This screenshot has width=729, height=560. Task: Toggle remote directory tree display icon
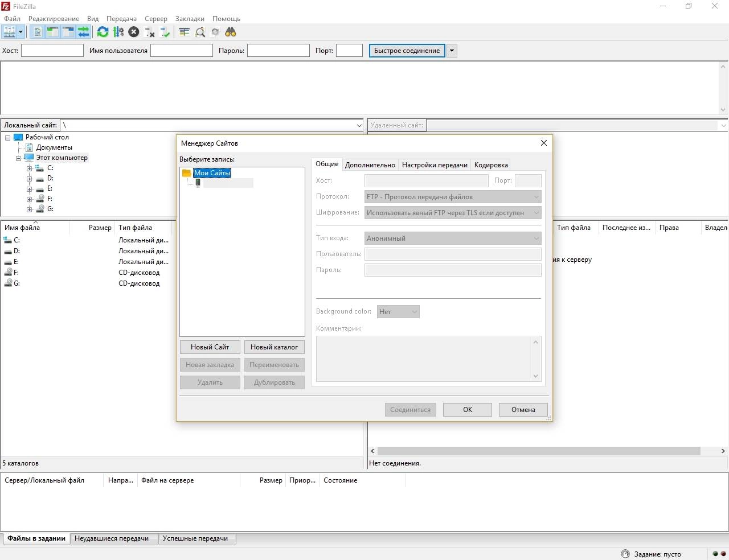coord(68,32)
